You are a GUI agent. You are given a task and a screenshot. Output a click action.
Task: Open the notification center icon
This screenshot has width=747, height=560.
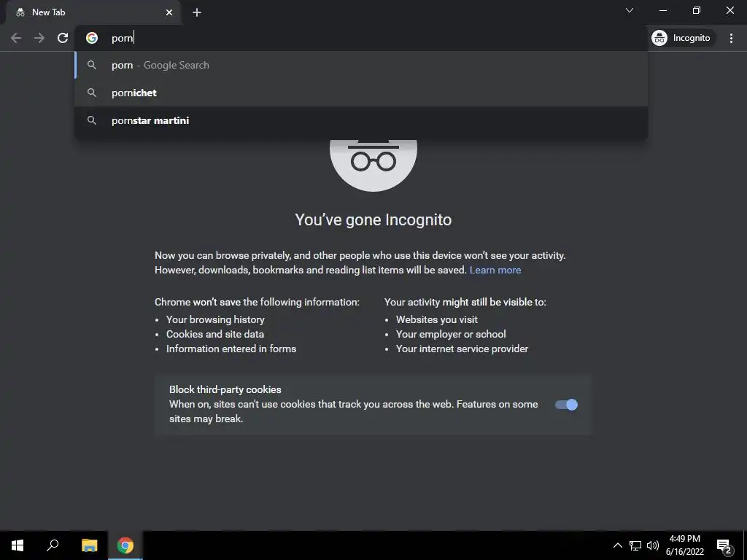[x=724, y=545]
